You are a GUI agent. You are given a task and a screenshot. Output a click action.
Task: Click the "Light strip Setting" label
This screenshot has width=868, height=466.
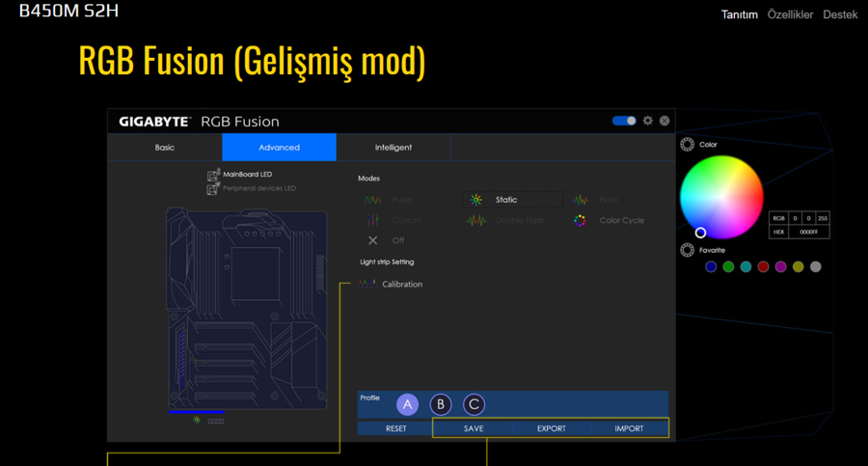click(387, 262)
